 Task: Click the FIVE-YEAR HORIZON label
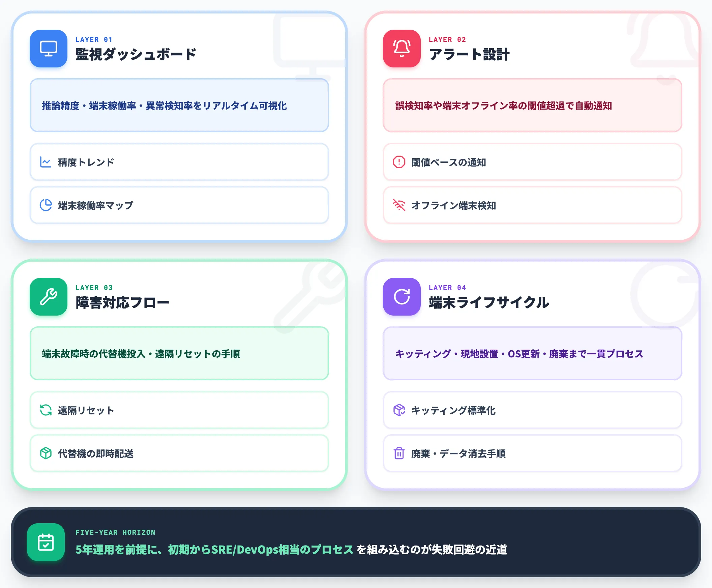pyautogui.click(x=115, y=532)
